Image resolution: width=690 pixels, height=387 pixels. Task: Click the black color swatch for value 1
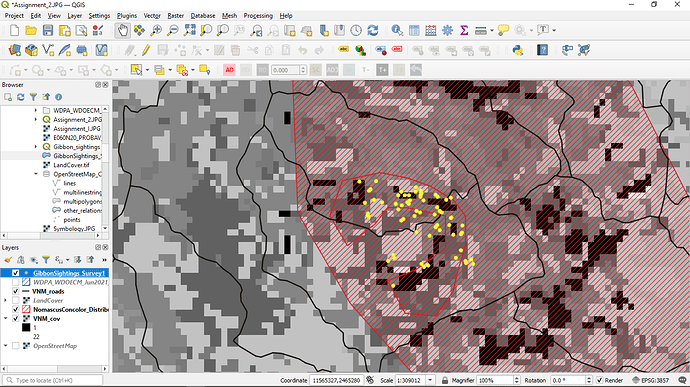(x=26, y=328)
